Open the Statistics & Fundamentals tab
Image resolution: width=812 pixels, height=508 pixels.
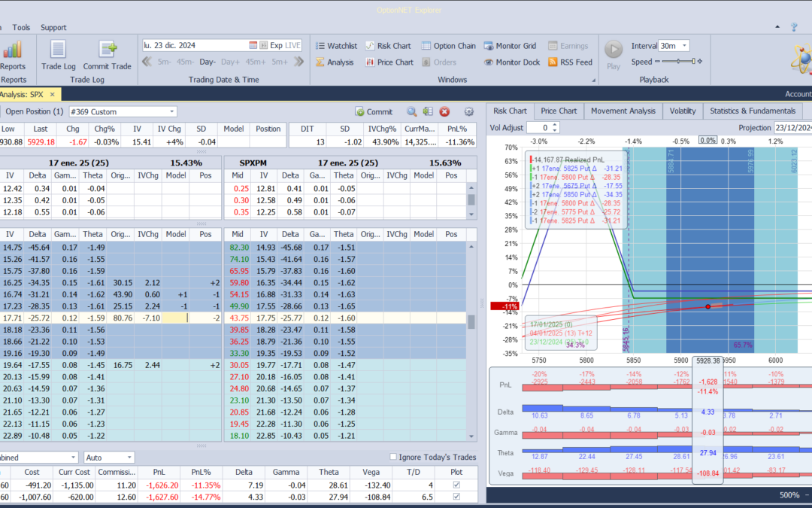coord(752,111)
